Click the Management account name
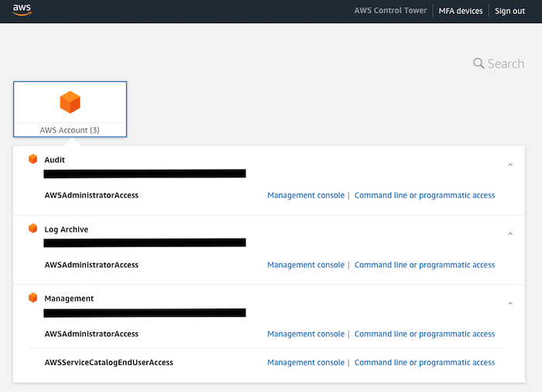The width and height of the screenshot is (542, 392). [x=69, y=298]
